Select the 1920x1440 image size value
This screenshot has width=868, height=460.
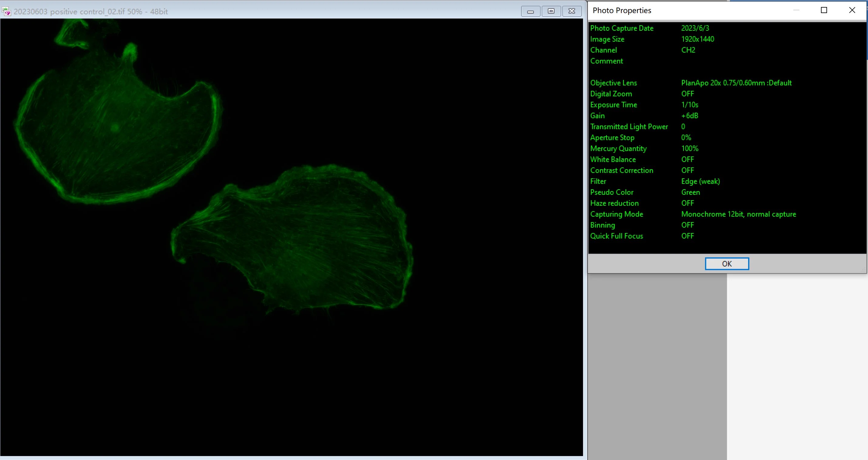[x=697, y=39]
